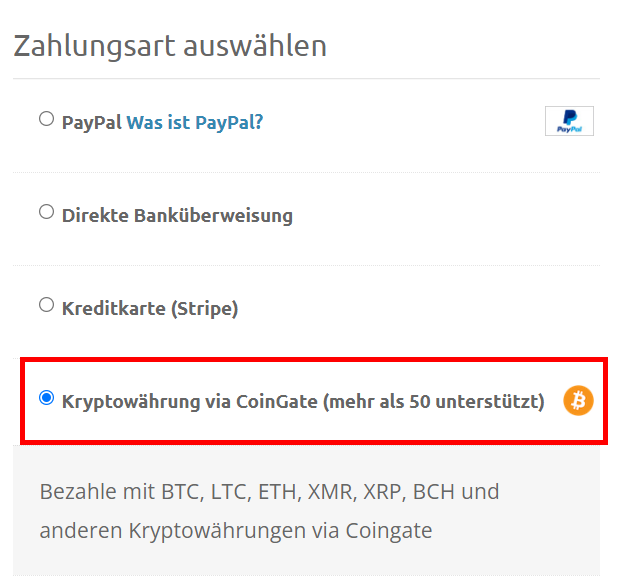The height and width of the screenshot is (587, 622).
Task: Click the "(mehr als 50 unterstützt)" text
Action: pos(433,402)
